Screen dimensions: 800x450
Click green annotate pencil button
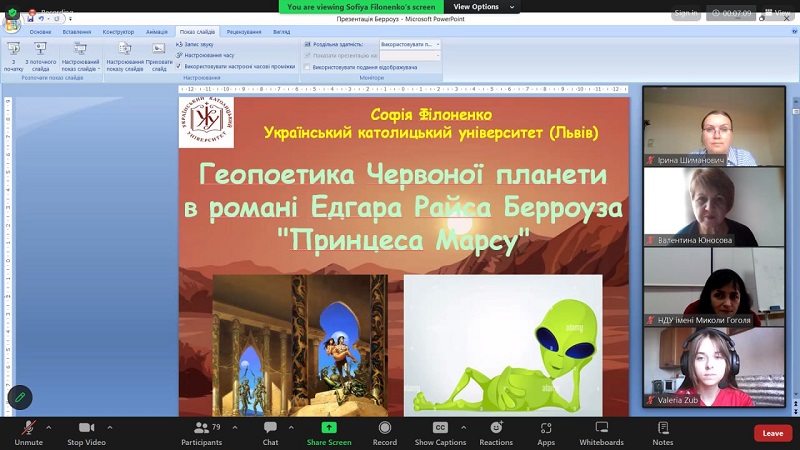point(20,397)
